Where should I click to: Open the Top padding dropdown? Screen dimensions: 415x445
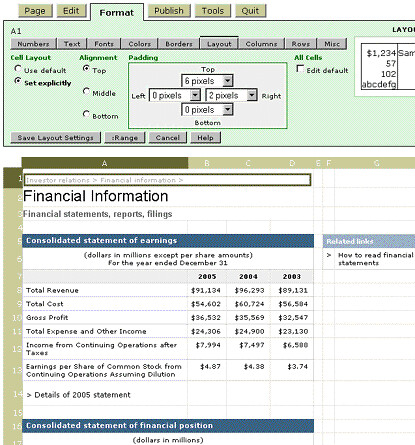[x=207, y=81]
